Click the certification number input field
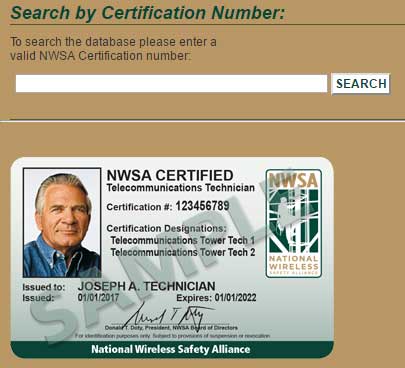 (x=171, y=83)
